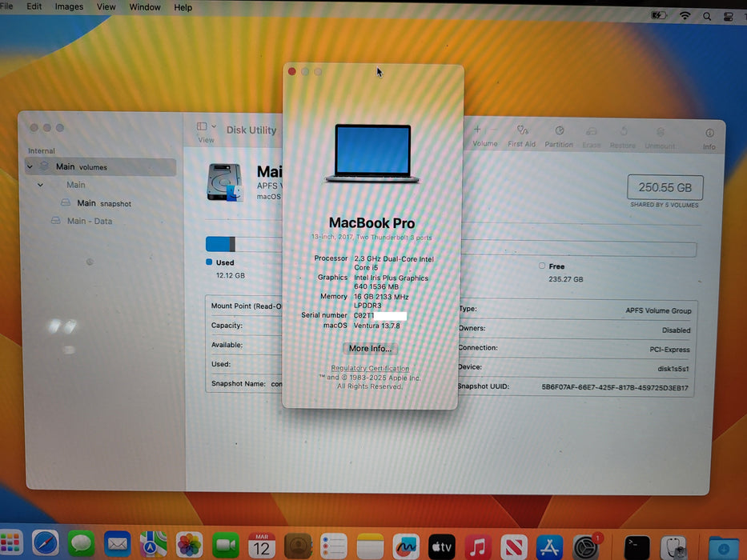Open Contacts from the Dock
This screenshot has height=560, width=747.
298,546
